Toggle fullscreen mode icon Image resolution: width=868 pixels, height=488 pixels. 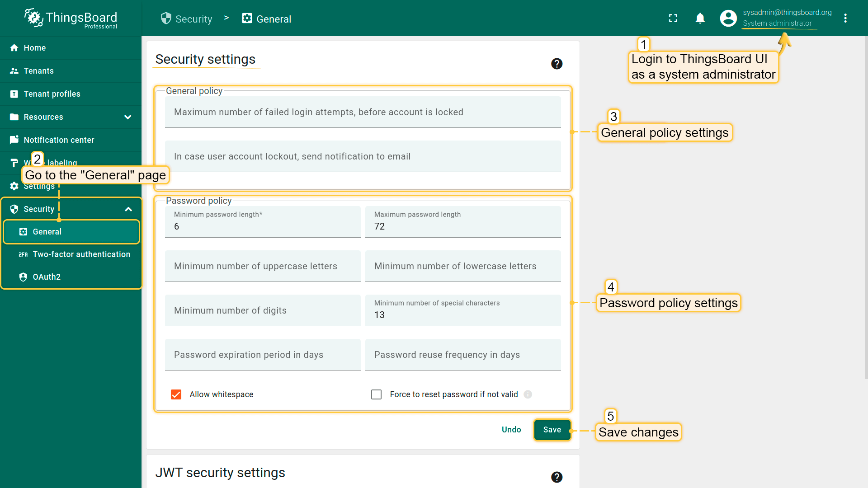[x=673, y=18]
